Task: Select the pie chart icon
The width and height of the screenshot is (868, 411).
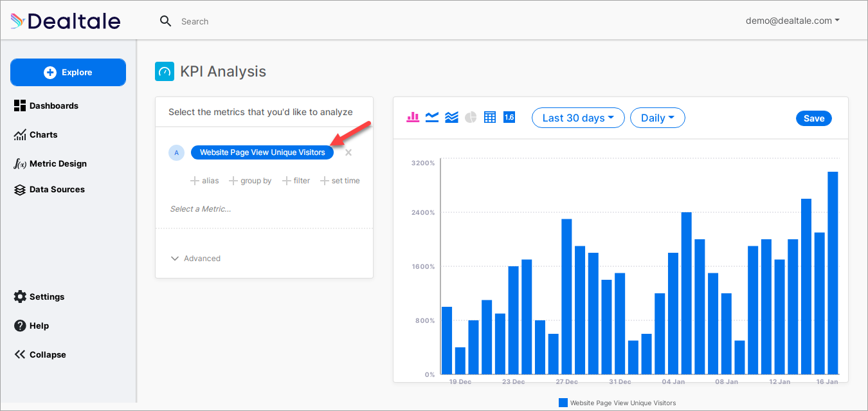Action: [471, 117]
